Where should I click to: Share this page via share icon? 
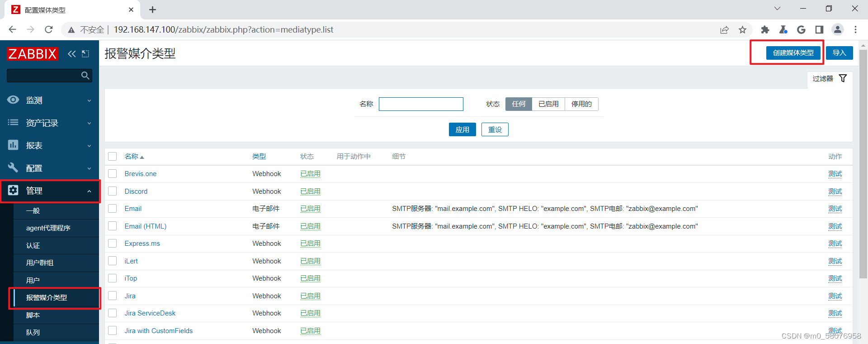(724, 29)
